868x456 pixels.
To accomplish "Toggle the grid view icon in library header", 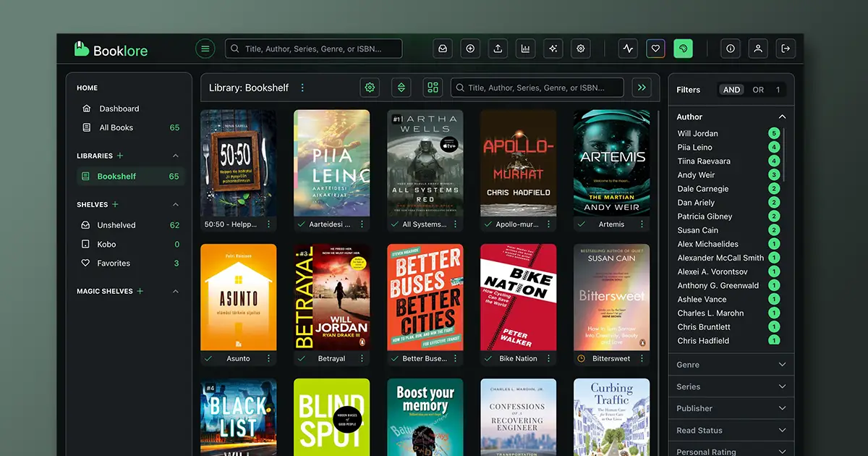I will 433,88.
